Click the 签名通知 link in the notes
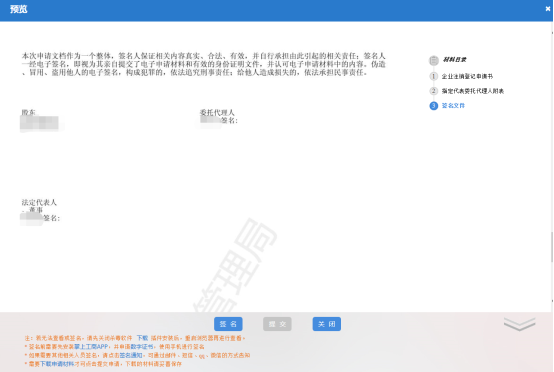554x372 pixels. pyautogui.click(x=131, y=355)
